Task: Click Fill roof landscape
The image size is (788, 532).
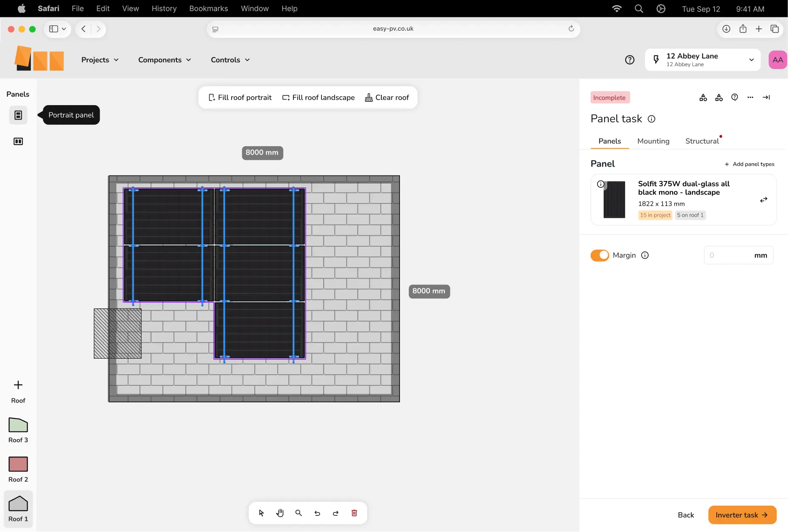Action: 319,97
